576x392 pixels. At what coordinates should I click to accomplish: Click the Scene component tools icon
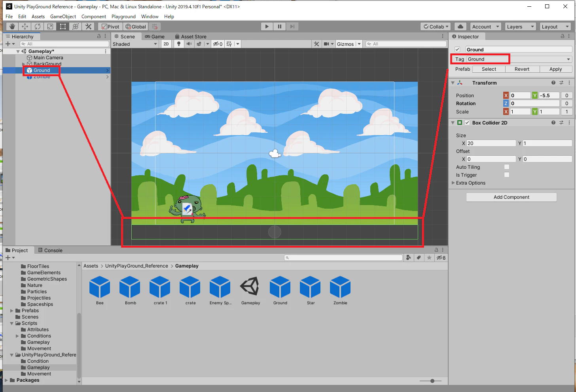tap(316, 44)
